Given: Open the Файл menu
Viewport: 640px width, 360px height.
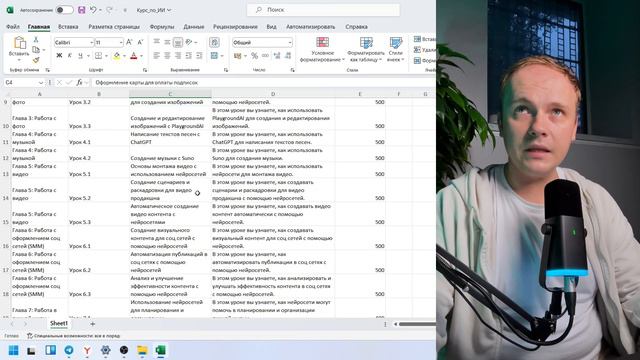Looking at the screenshot, I should 13,27.
